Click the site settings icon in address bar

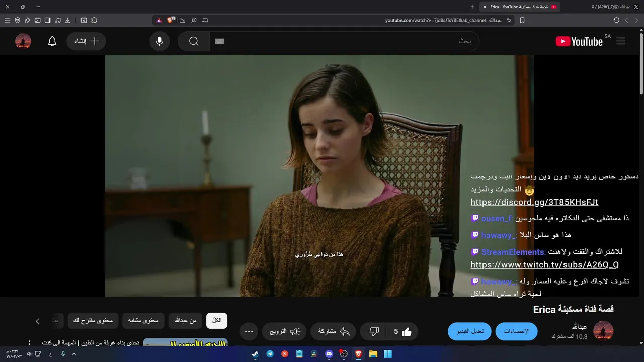pos(509,20)
